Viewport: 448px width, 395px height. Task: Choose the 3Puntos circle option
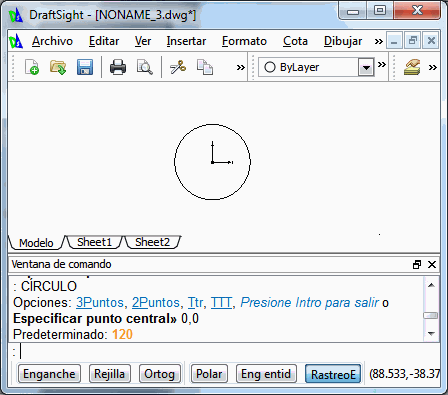point(100,303)
